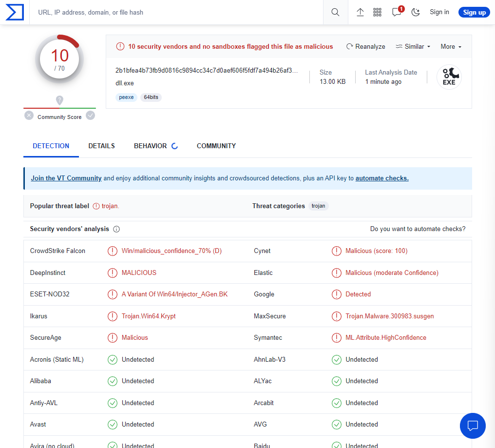Click the Elastic alert icon
Viewport: 495px width, 448px height.
pos(337,273)
